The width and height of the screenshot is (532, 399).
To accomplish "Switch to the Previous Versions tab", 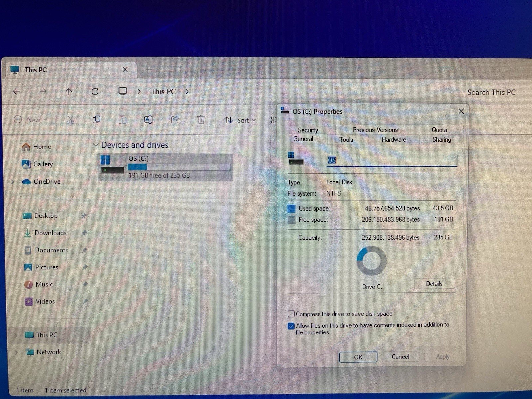I will (375, 130).
